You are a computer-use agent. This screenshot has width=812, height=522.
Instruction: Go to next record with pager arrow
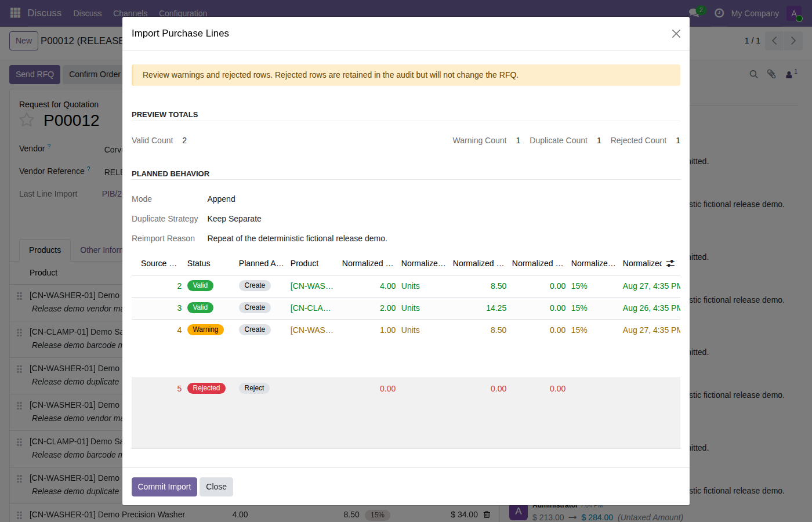[x=793, y=41]
